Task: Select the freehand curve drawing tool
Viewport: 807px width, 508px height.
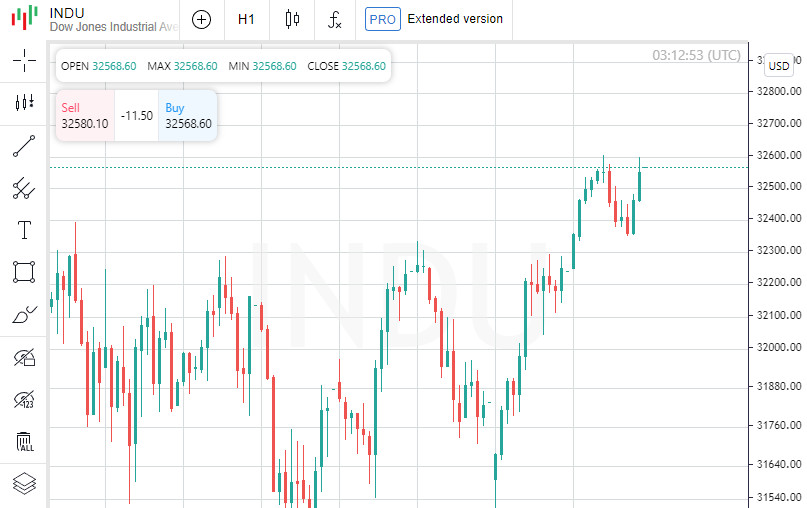Action: [24, 315]
